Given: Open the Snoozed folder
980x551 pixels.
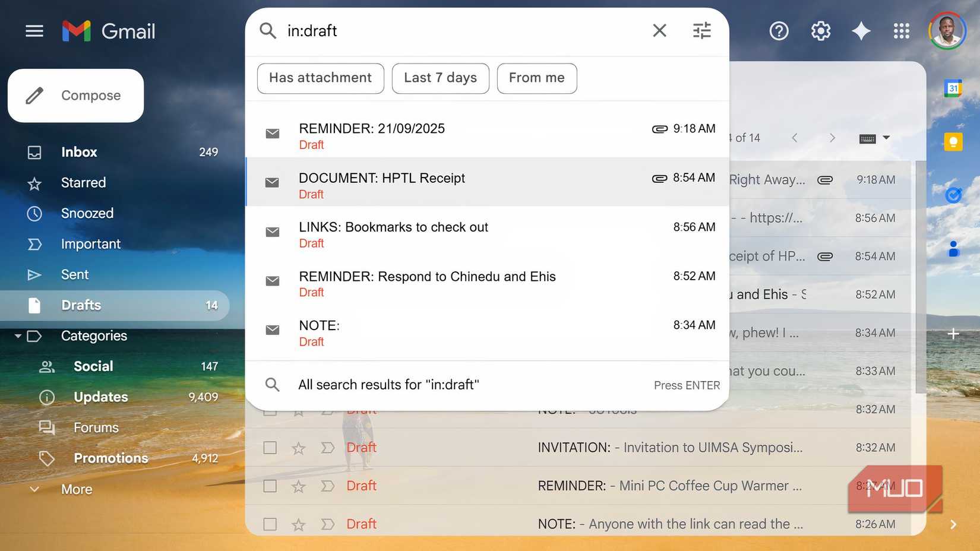Looking at the screenshot, I should [115, 213].
